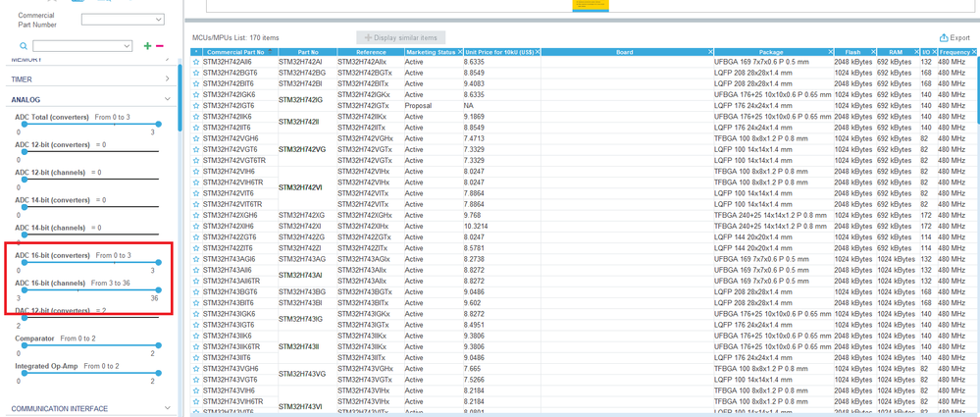Viewport: 980px width, 417px height.
Task: Click ADC 16-bit converters slider max handle
Action: coord(158,263)
